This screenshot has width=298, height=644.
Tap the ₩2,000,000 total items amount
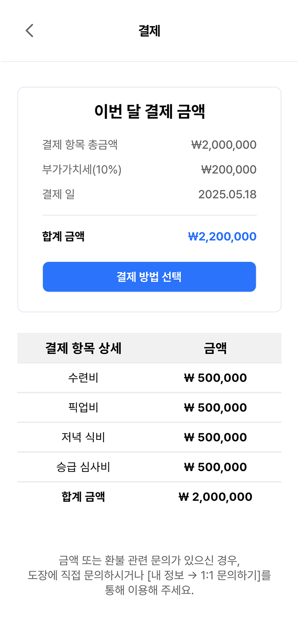(x=224, y=145)
